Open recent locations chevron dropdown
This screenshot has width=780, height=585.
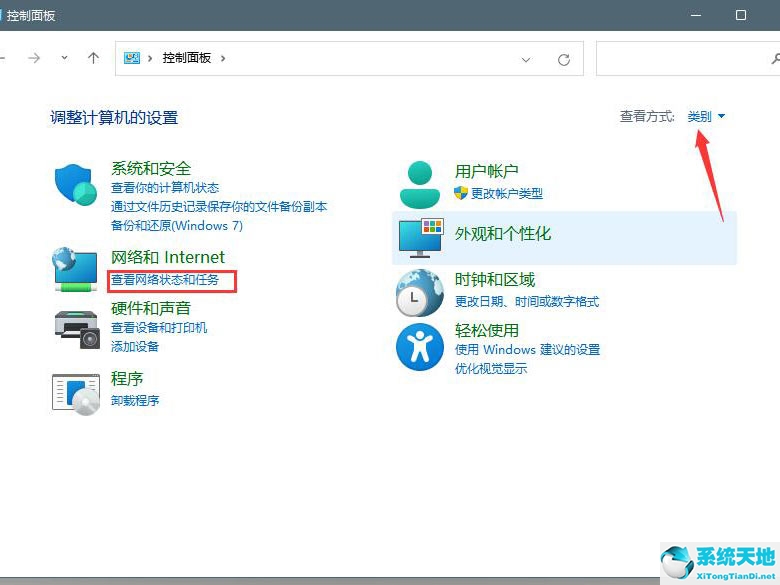pos(65,58)
